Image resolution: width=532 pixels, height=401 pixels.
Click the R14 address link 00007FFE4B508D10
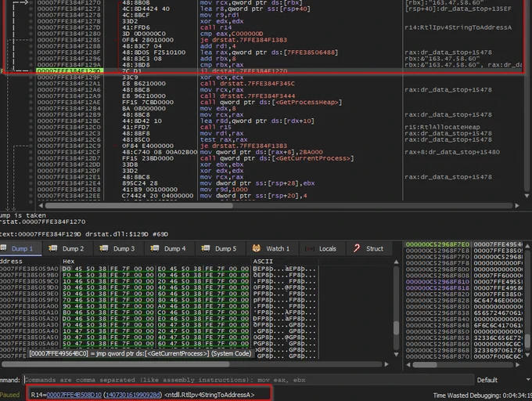tap(74, 395)
